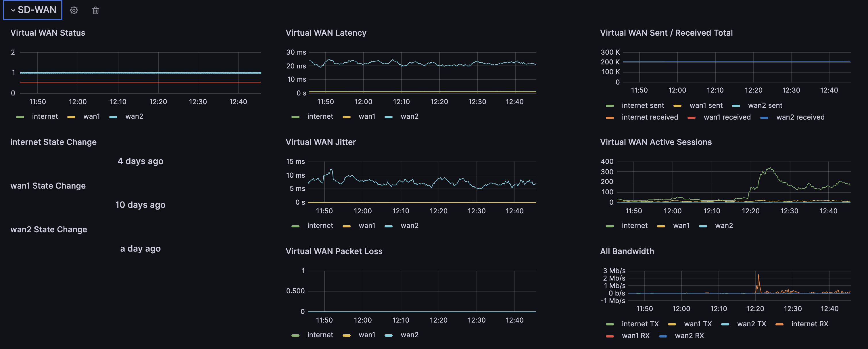Click internet sent legend color swatch
This screenshot has width=868, height=349.
click(x=610, y=106)
